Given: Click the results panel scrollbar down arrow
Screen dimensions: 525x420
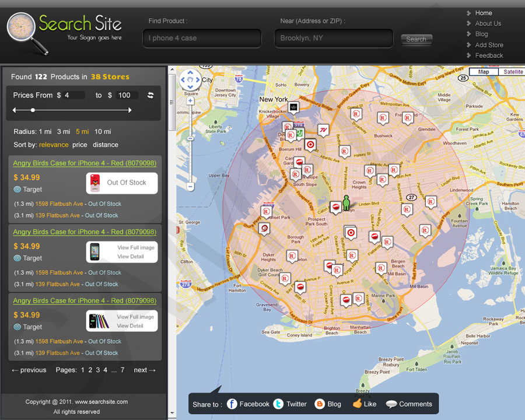Looking at the screenshot, I should pyautogui.click(x=172, y=414).
